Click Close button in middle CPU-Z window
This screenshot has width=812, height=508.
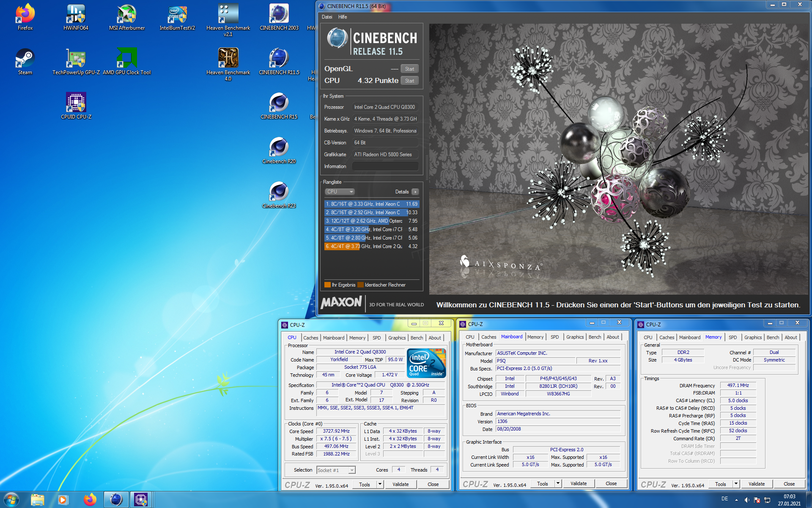(x=611, y=483)
